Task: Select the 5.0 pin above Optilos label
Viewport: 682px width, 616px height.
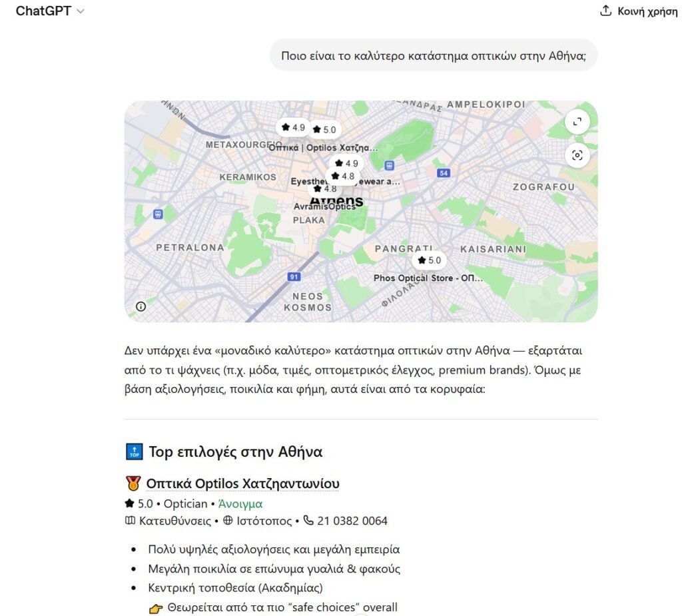Action: click(x=324, y=129)
